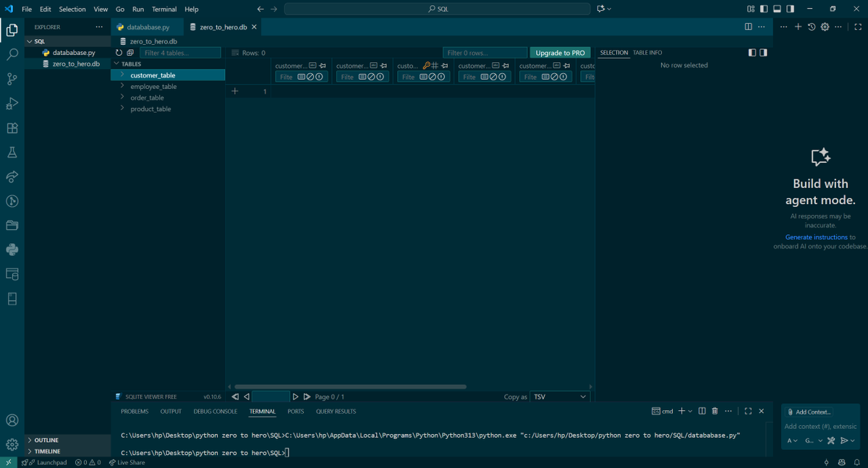
Task: Click the new chat plus icon
Action: coord(799,27)
